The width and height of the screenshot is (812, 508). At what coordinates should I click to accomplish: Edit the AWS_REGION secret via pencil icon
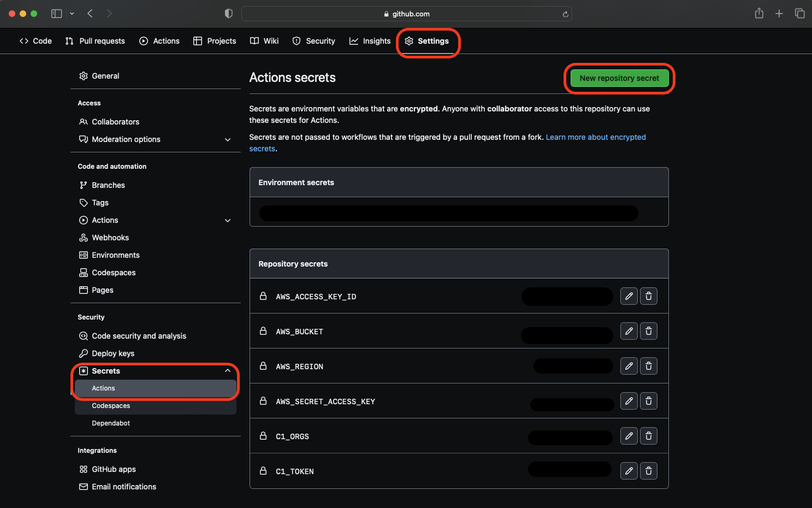[x=629, y=366]
